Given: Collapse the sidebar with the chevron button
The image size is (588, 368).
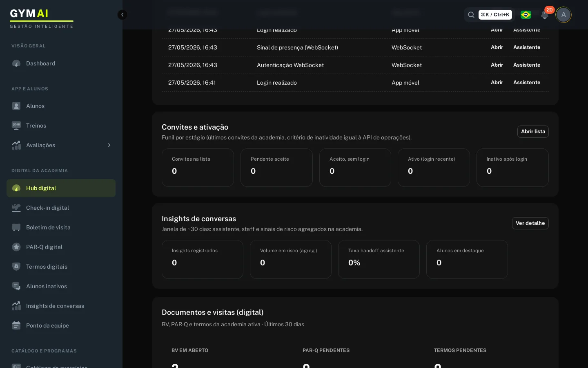Looking at the screenshot, I should pos(122,15).
